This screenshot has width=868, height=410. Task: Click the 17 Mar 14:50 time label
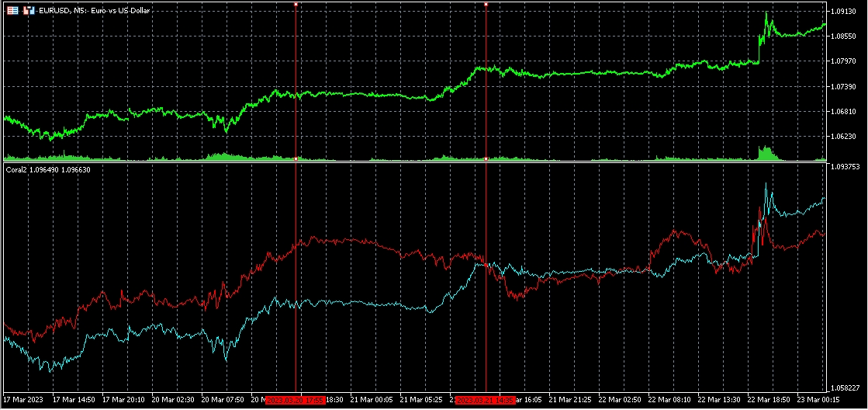[x=74, y=399]
